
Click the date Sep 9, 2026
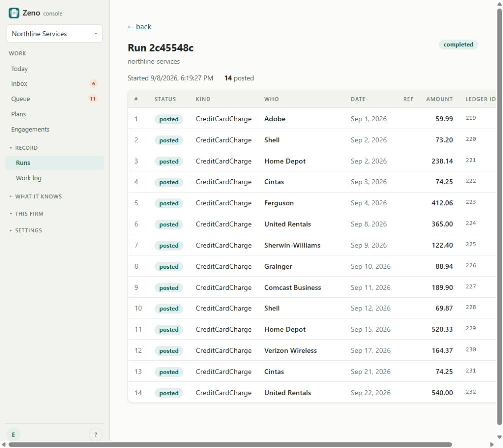(x=369, y=245)
